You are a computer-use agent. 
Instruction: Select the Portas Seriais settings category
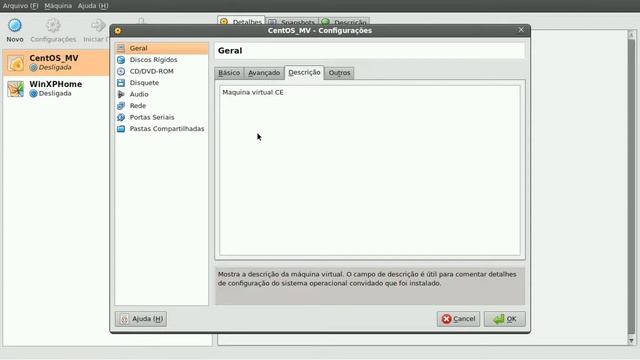[x=162, y=117]
